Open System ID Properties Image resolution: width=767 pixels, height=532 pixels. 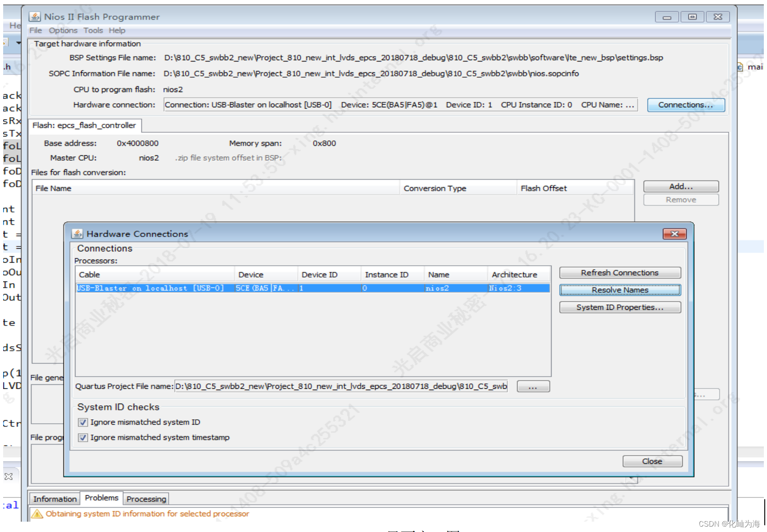619,307
